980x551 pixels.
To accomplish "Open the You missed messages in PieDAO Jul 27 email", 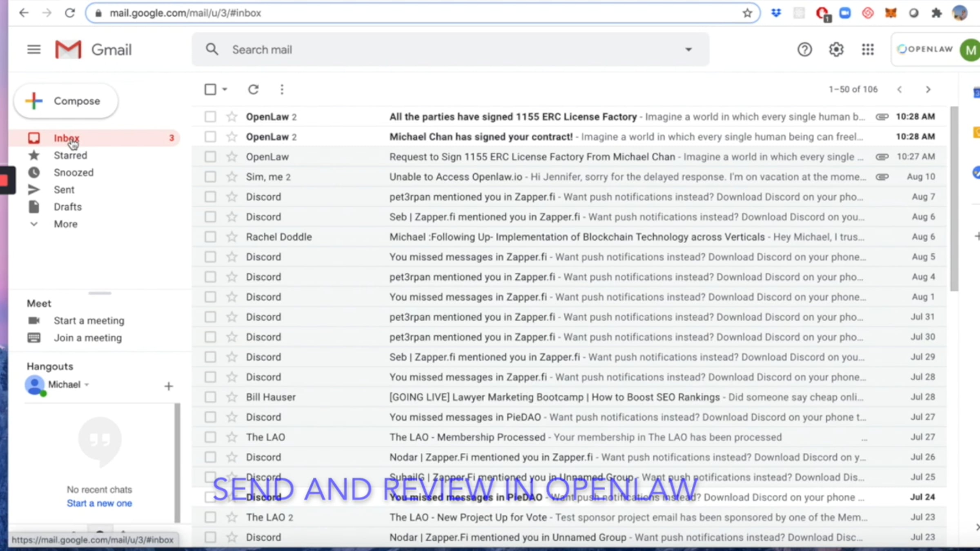I will click(x=570, y=417).
